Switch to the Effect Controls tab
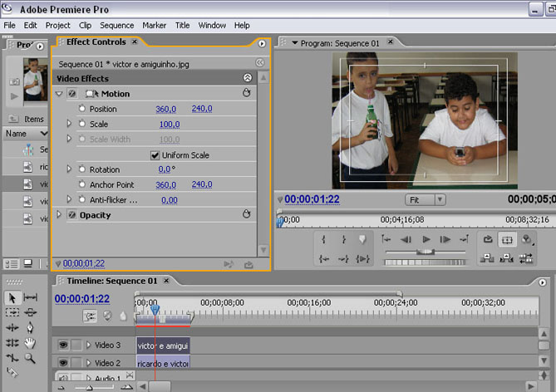Screen dimensions: 556x392 pyautogui.click(x=96, y=42)
